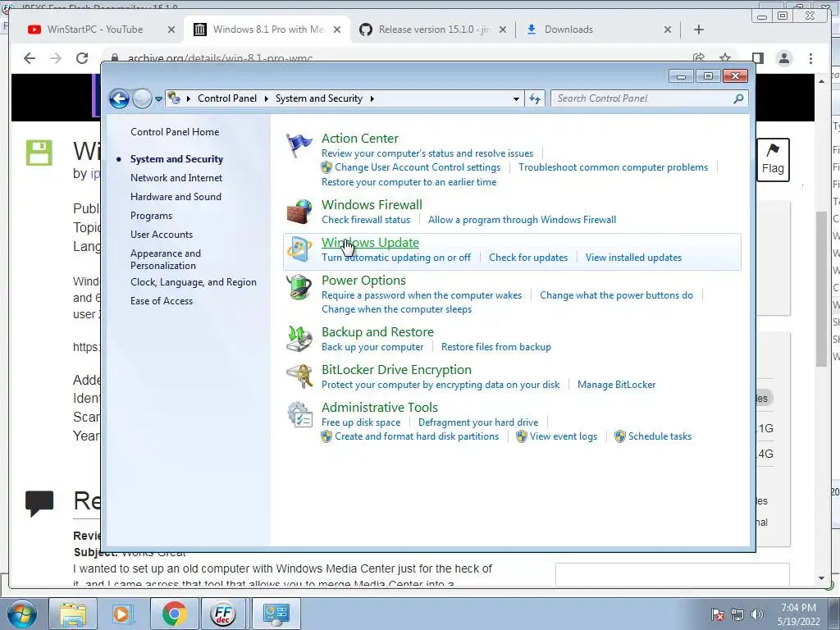This screenshot has width=840, height=630.
Task: Switch to Chrome in the taskbar
Action: tap(174, 614)
